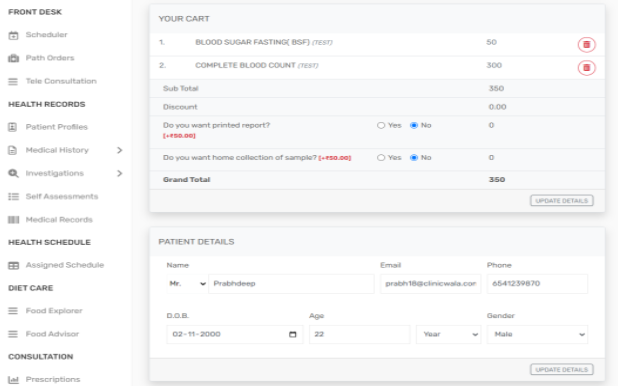
Task: Click the Email input field
Action: pos(430,284)
